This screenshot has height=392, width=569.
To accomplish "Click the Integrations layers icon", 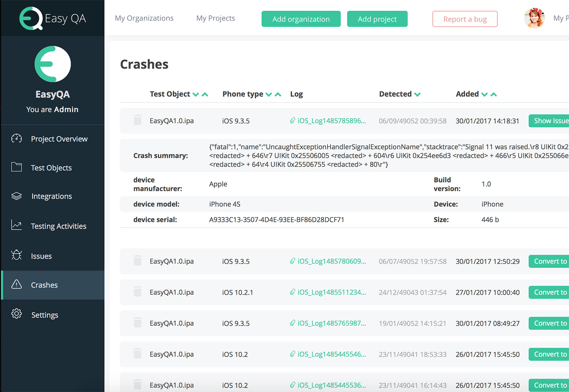I will (17, 196).
